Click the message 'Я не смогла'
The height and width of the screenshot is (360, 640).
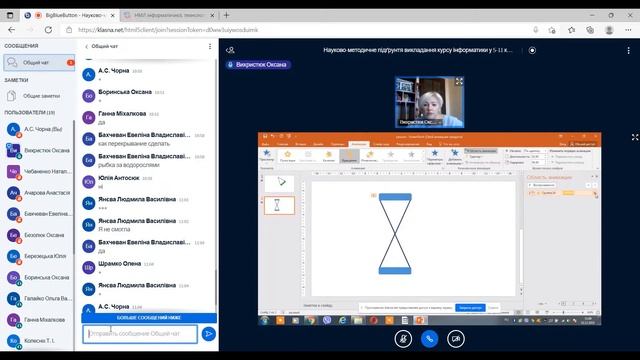115,229
